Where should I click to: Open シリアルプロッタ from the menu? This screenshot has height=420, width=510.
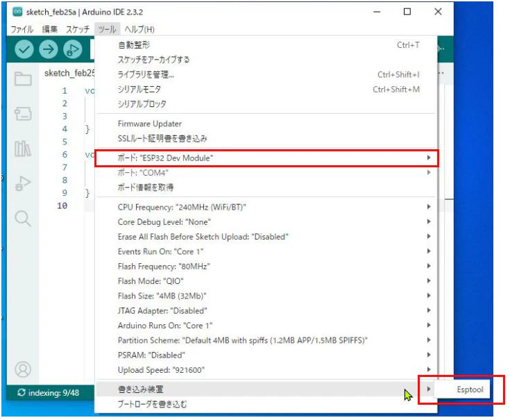[266, 104]
